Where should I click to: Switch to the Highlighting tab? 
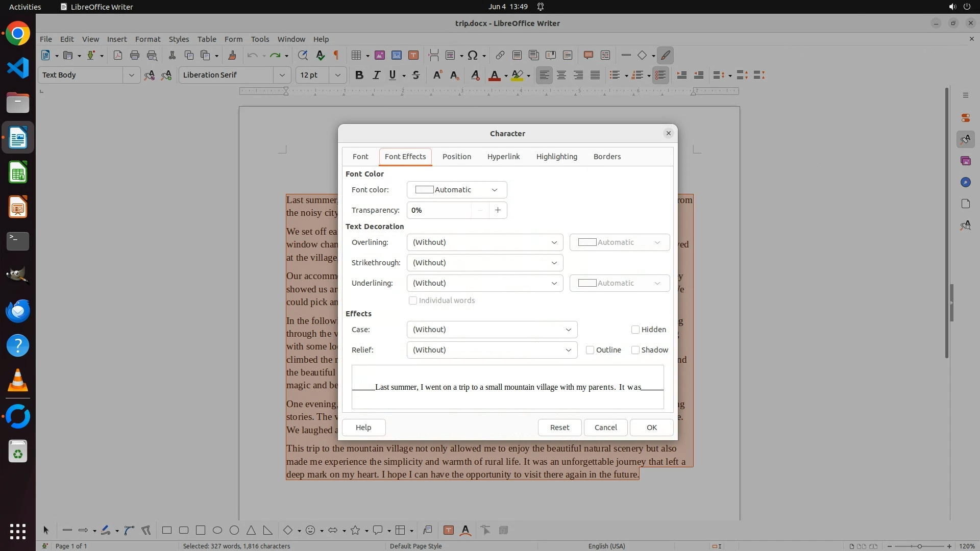tap(556, 157)
